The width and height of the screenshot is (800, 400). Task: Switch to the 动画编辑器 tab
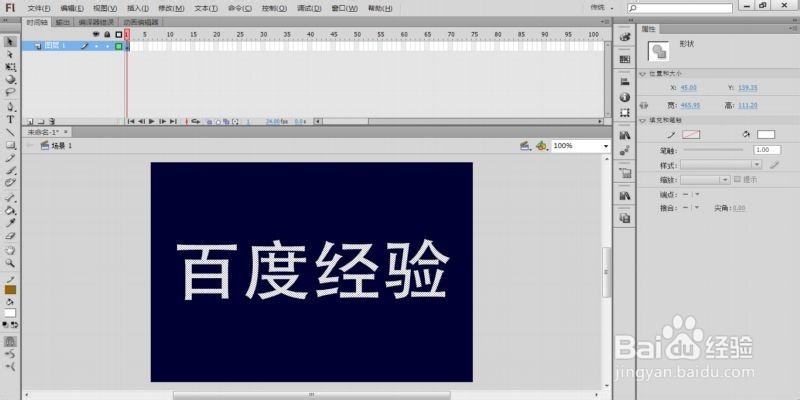tap(141, 22)
